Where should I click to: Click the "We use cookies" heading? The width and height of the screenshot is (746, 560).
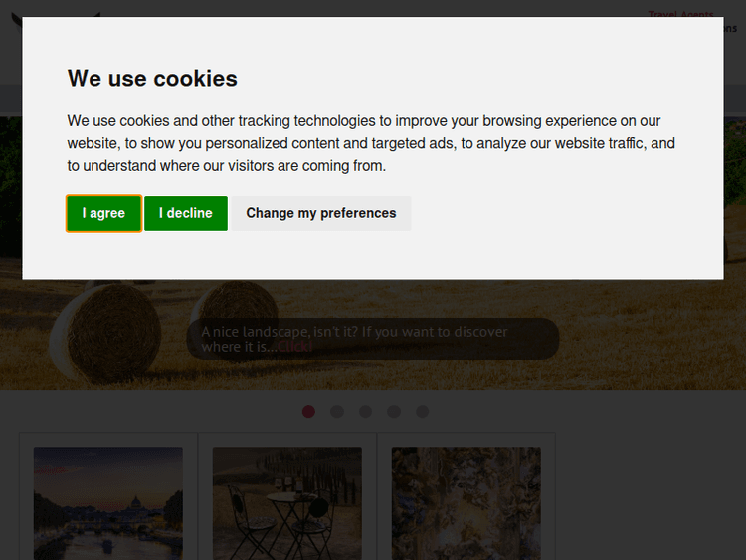[x=152, y=78]
